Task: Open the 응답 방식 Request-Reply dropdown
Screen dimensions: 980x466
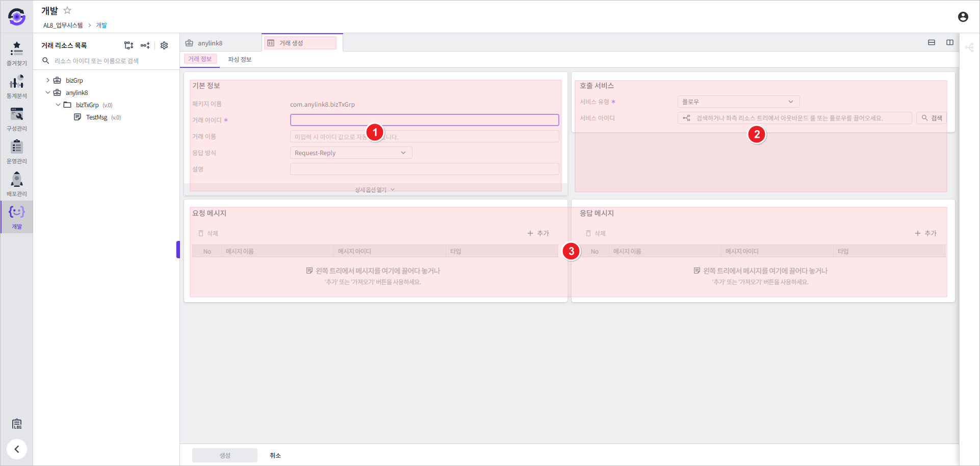Action: [x=351, y=153]
